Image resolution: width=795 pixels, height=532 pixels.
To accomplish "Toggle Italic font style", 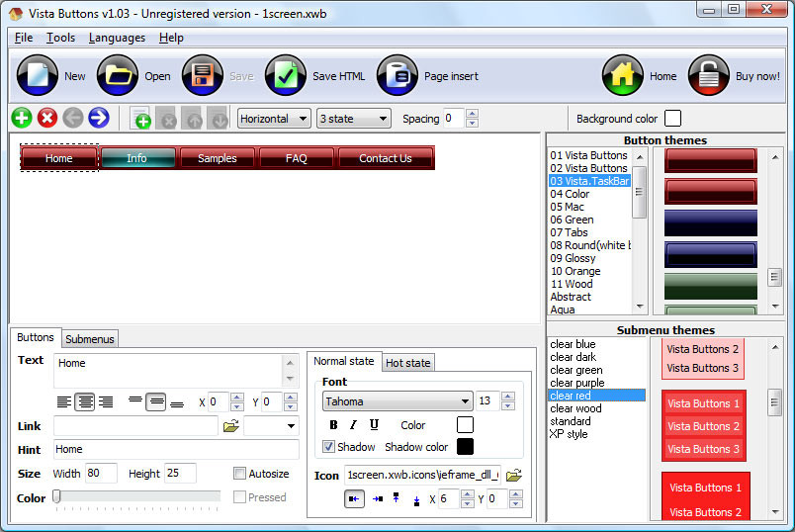I will (x=353, y=425).
